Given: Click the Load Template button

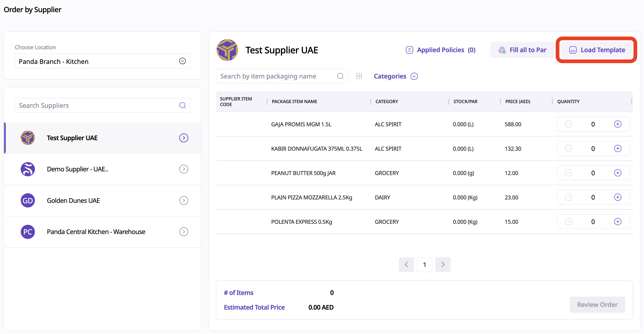Looking at the screenshot, I should (x=597, y=50).
